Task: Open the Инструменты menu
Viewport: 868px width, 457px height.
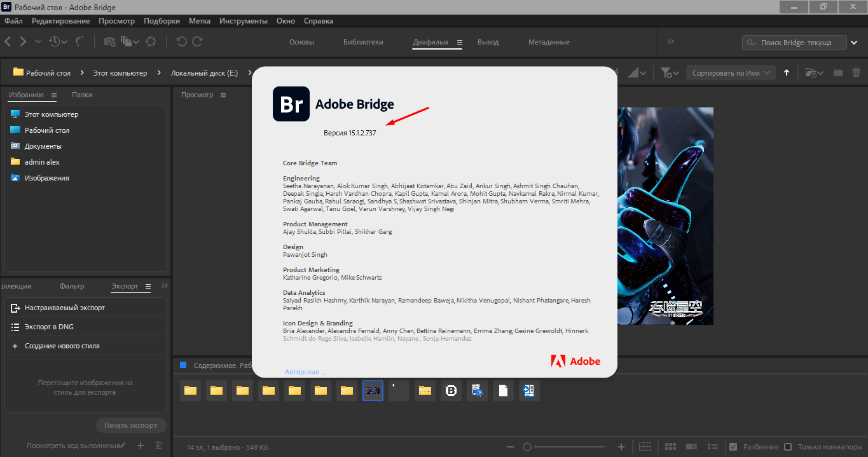Action: 243,21
